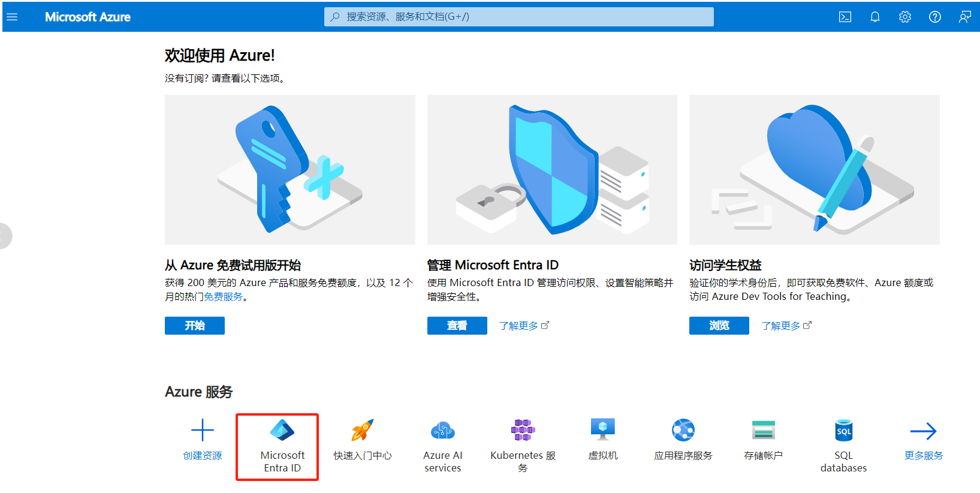Click the Azure 服务 section heading
This screenshot has height=493, width=980.
(198, 392)
